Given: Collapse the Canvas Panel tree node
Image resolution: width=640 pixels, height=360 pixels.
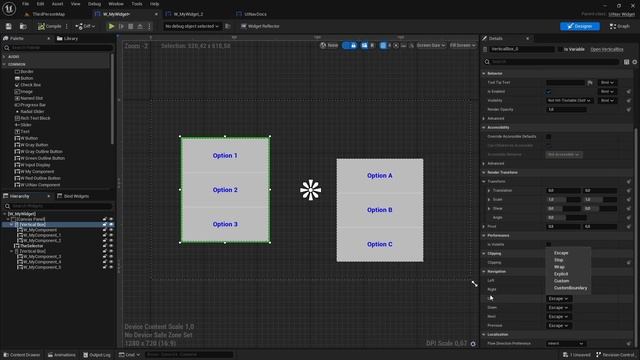Looking at the screenshot, I should click(8, 219).
